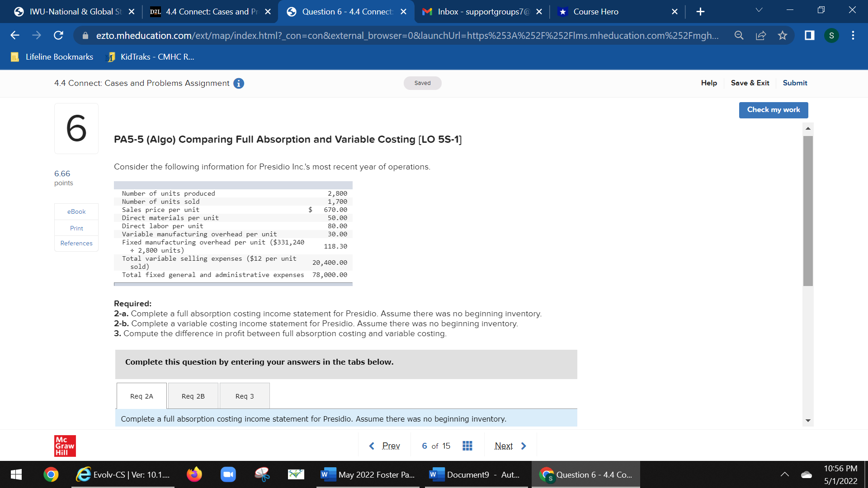This screenshot has width=868, height=488.
Task: Show hidden icons in the system tray
Action: tap(785, 474)
